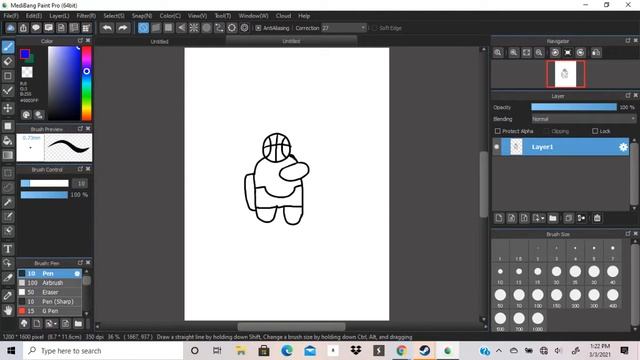Viewport: 640px width, 360px height.
Task: Click the brush size slider in Brush Control
Action: pos(44,183)
